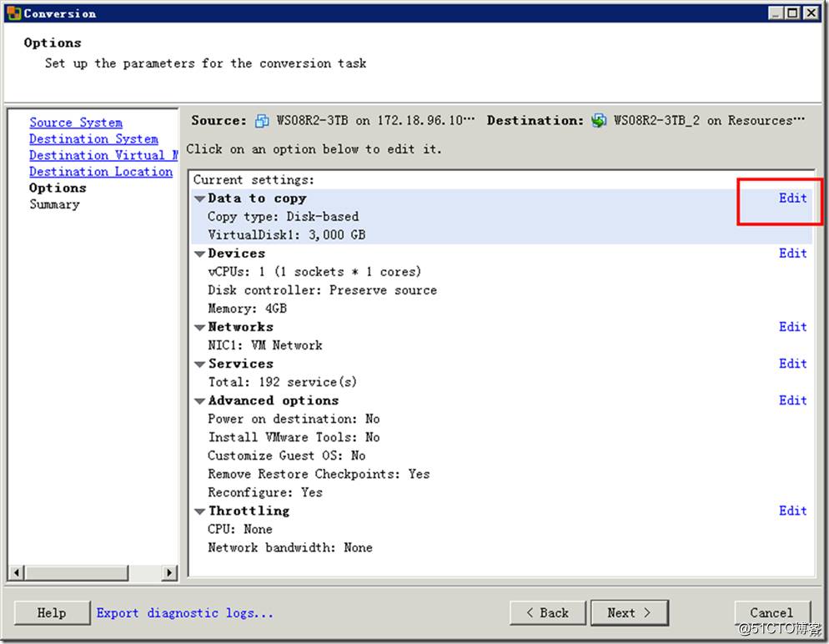Image resolution: width=829 pixels, height=644 pixels.
Task: Edit the Devices settings
Action: 792,253
